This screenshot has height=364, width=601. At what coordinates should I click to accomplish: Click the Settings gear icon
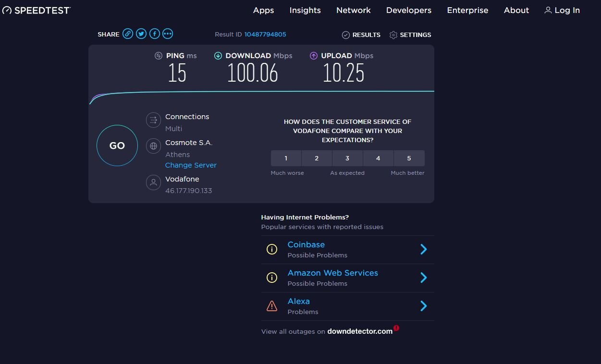pos(393,35)
